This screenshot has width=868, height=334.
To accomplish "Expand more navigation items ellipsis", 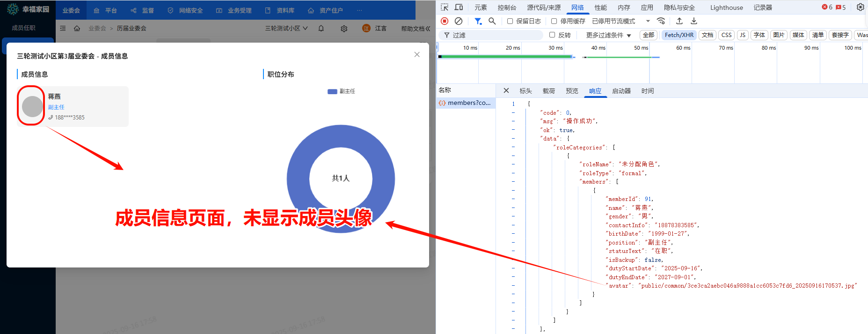I will point(359,10).
